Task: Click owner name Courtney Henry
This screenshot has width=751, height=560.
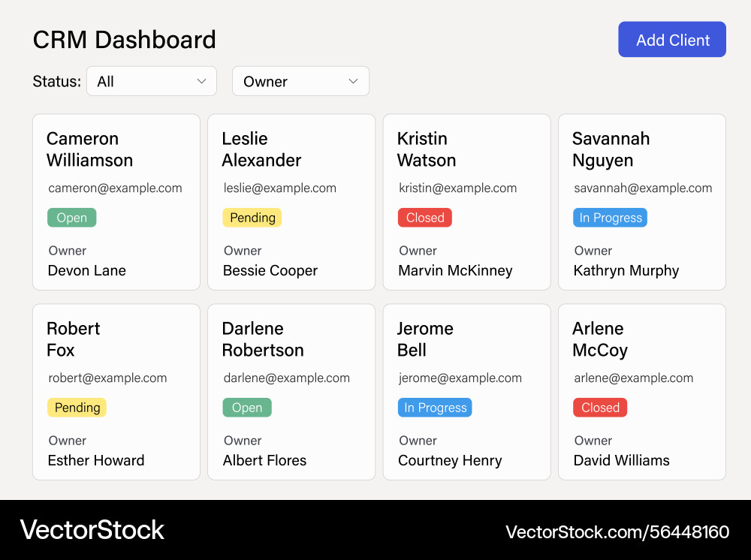Action: click(450, 460)
